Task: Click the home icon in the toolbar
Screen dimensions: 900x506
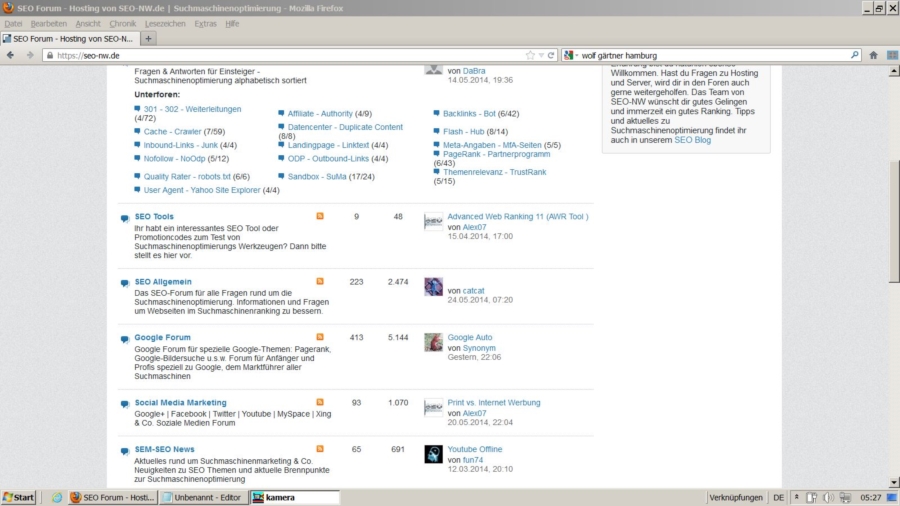Action: pyautogui.click(x=873, y=56)
